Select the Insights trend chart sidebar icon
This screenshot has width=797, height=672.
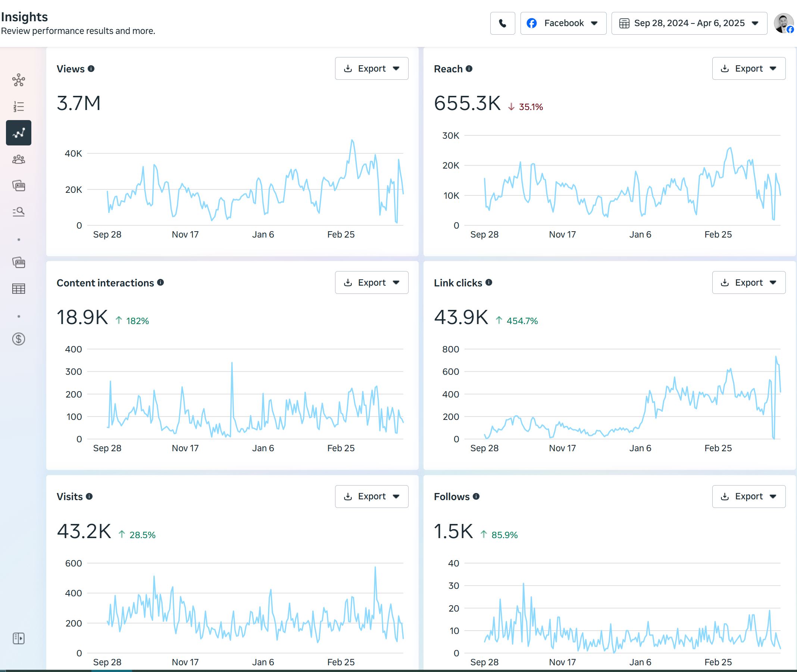click(x=18, y=133)
